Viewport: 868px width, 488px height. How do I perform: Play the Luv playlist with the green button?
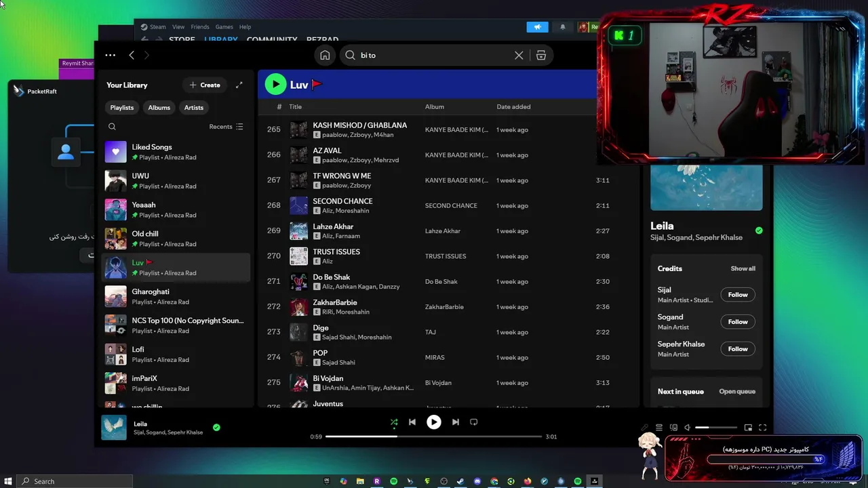point(275,84)
